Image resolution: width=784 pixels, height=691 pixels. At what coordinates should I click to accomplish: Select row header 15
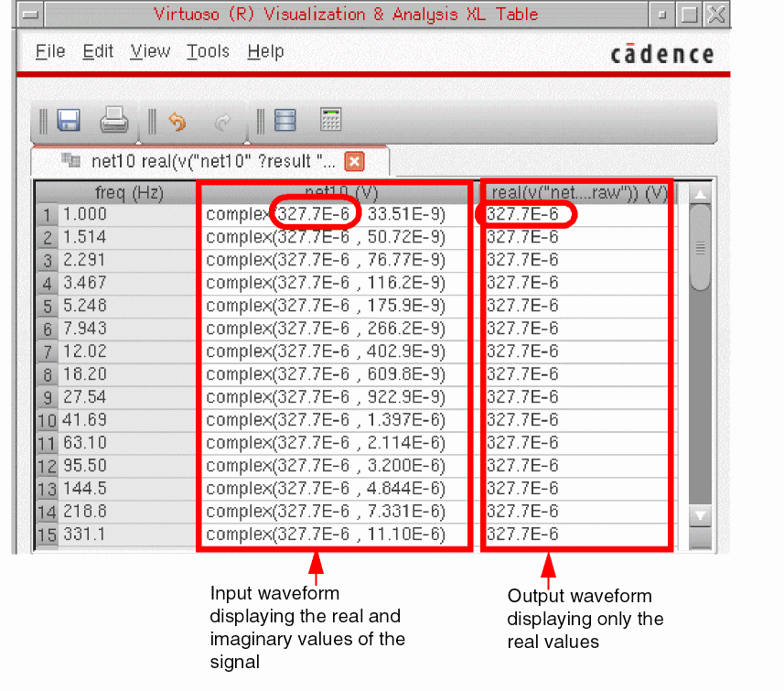click(x=47, y=534)
